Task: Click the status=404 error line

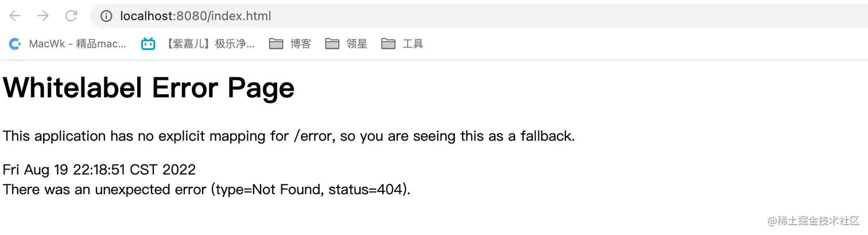Action: point(207,189)
